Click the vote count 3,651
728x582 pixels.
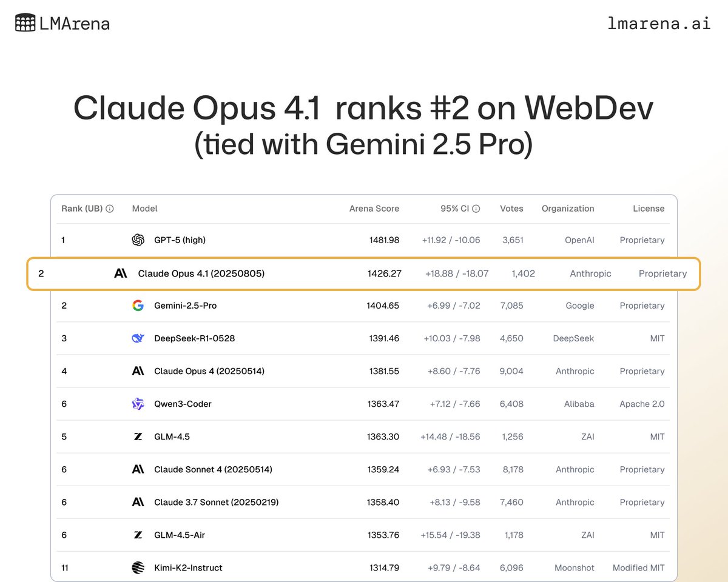pyautogui.click(x=513, y=240)
